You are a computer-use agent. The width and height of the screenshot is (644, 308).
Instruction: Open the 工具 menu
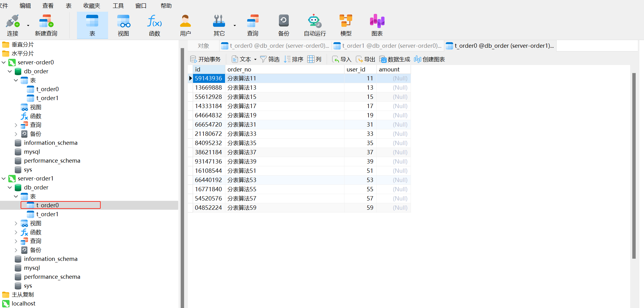pos(118,6)
